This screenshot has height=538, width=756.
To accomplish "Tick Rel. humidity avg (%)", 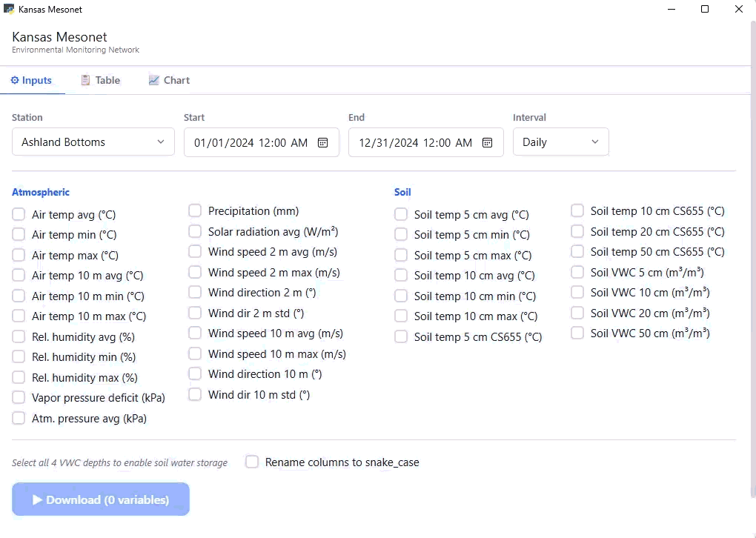I will coord(19,336).
